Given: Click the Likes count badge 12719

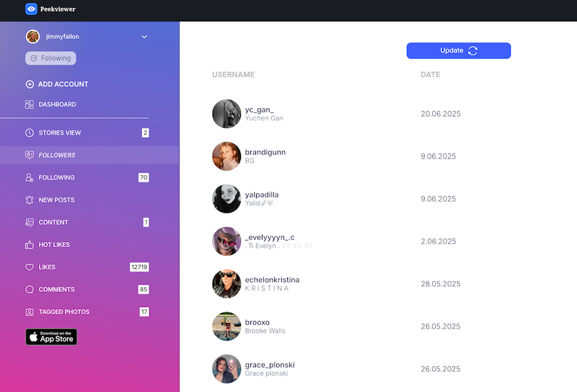Looking at the screenshot, I should click(x=139, y=267).
